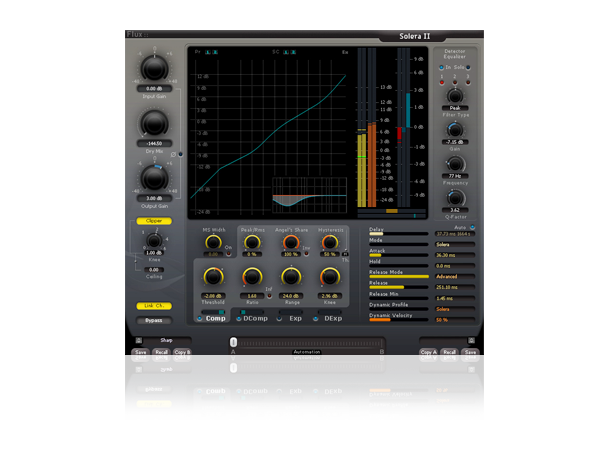Click the yellow Clipper button
This screenshot has width=610, height=450.
[x=154, y=221]
